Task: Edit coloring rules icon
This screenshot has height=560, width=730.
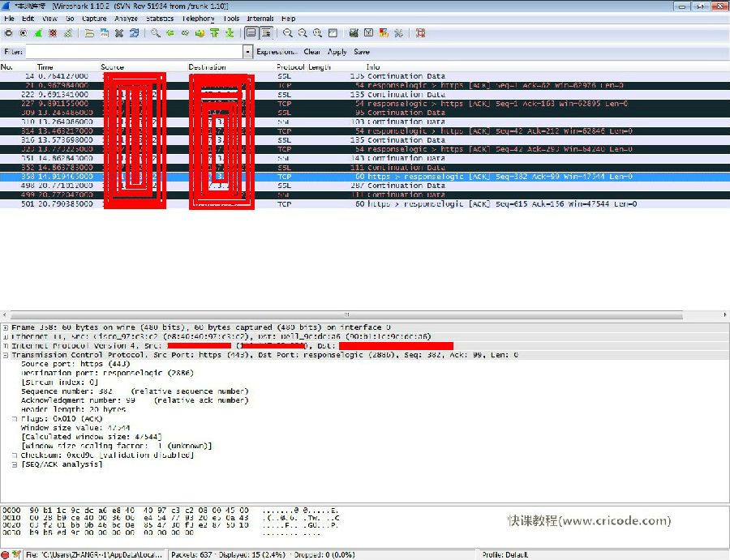Action: coord(384,33)
